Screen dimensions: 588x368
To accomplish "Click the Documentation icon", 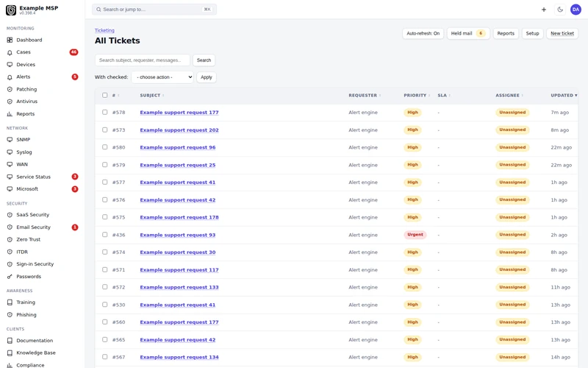I will coord(10,341).
